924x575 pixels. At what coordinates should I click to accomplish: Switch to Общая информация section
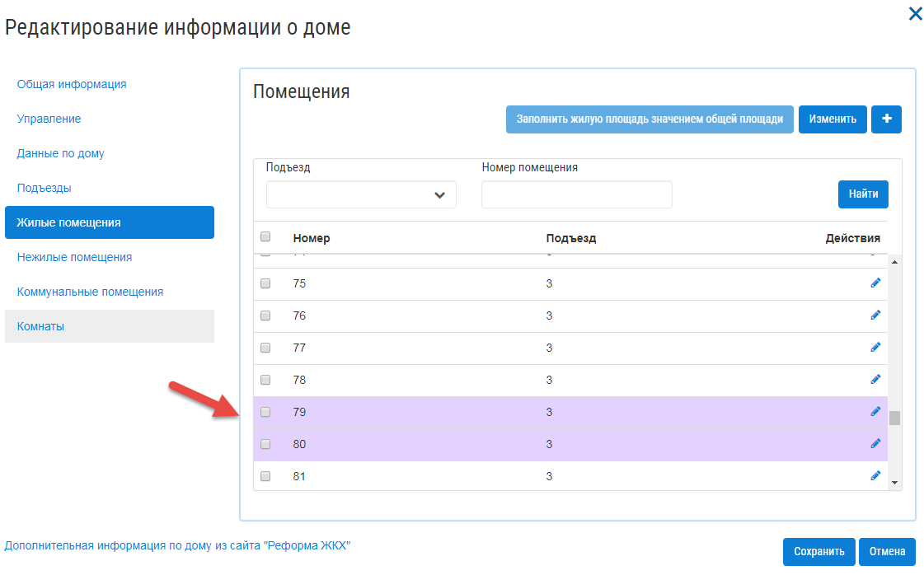72,84
